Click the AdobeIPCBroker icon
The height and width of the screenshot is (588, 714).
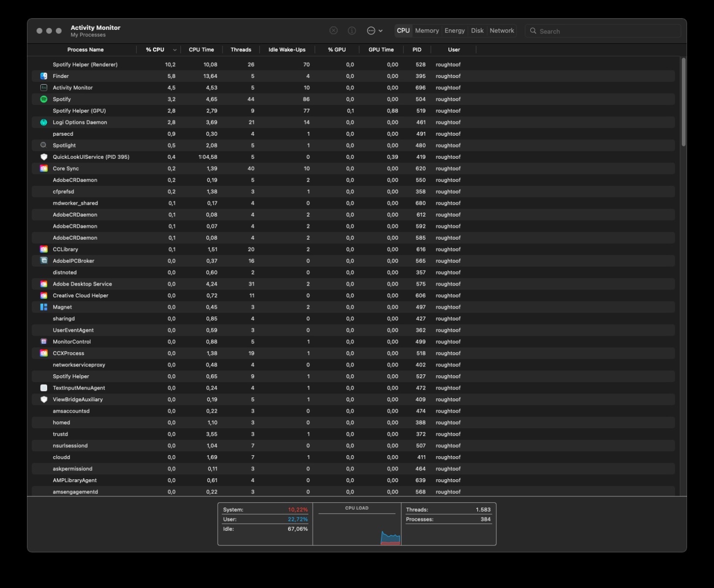[44, 261]
